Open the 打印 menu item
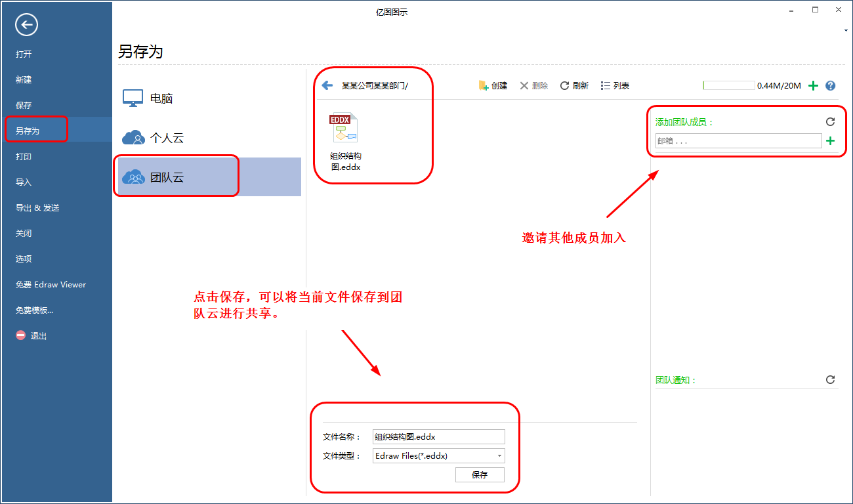853x504 pixels. 24,156
